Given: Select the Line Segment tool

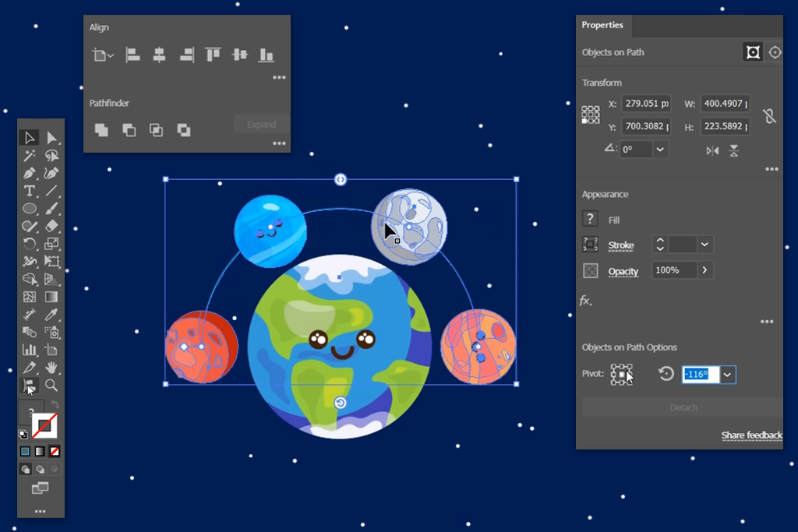Looking at the screenshot, I should coord(51,191).
